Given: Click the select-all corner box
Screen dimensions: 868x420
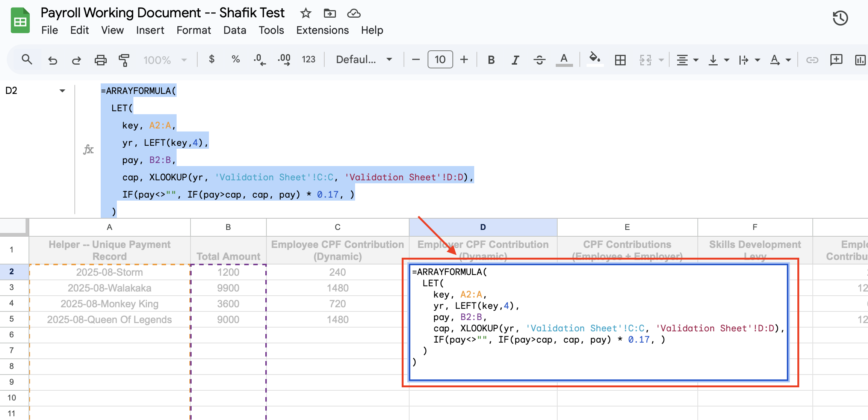Looking at the screenshot, I should 14,227.
